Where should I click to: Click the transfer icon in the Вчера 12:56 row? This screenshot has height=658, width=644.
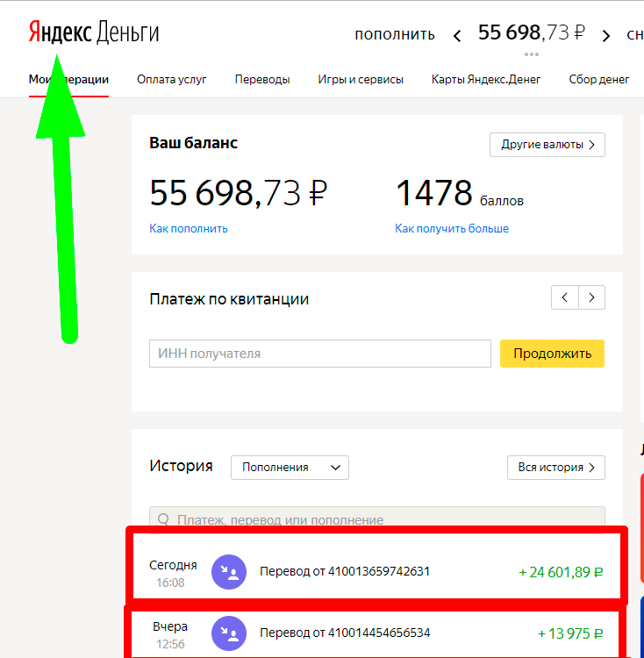[x=229, y=633]
